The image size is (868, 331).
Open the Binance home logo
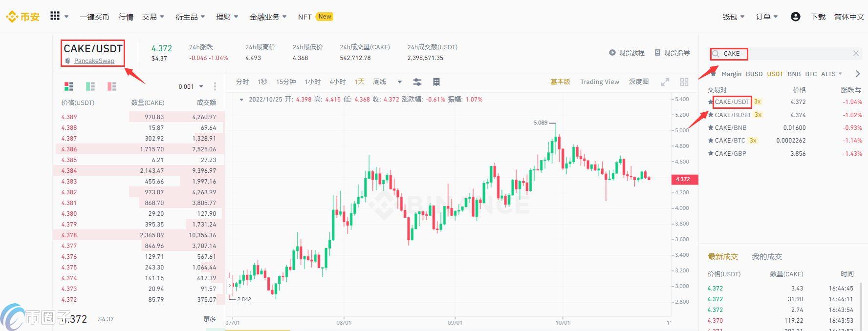point(22,17)
